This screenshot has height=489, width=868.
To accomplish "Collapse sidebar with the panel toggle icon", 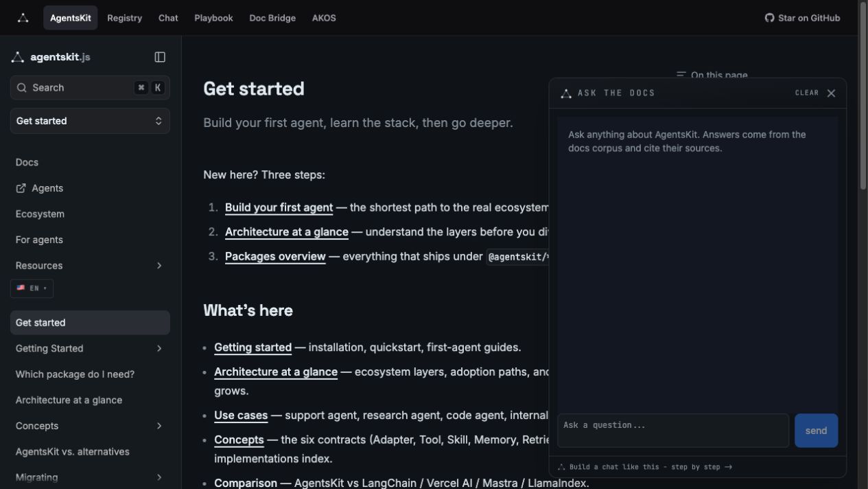I will click(x=160, y=57).
